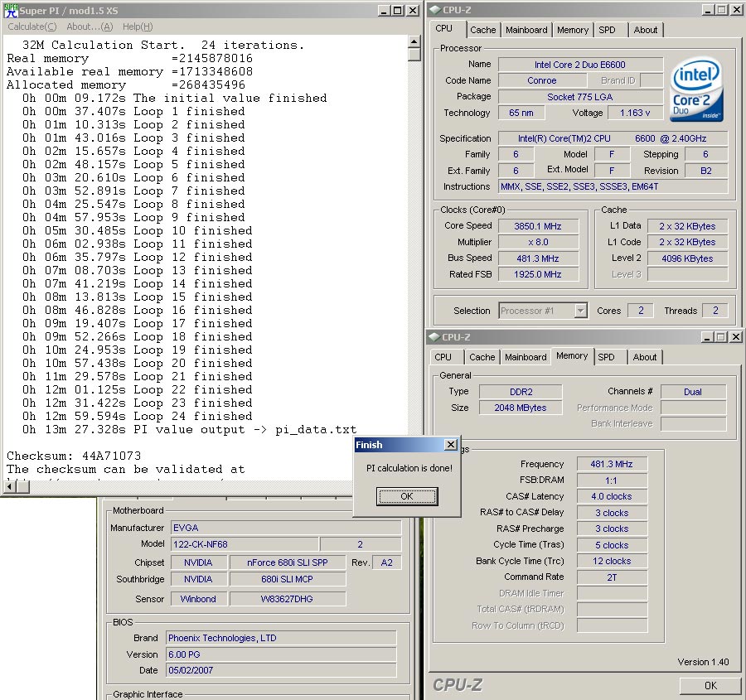Click the Bank Cycle Time 12 clocks field
746x700 pixels.
click(612, 561)
